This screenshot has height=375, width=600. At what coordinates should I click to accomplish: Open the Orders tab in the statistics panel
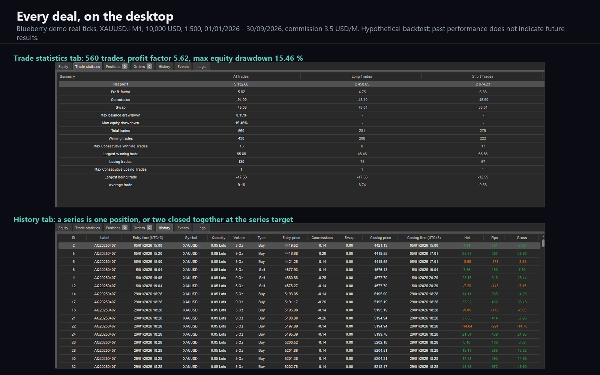[x=142, y=67]
